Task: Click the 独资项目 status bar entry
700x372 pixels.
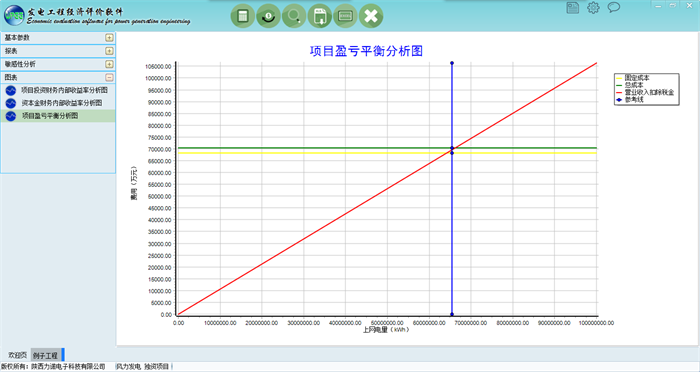Action: coord(157,367)
